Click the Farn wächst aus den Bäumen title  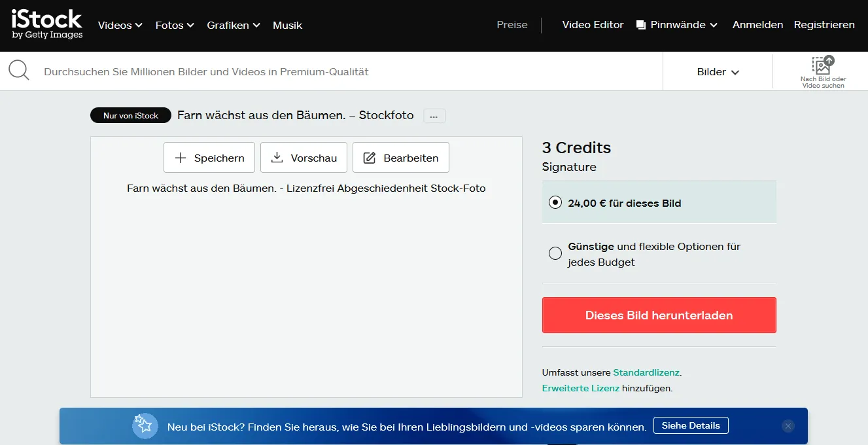296,115
